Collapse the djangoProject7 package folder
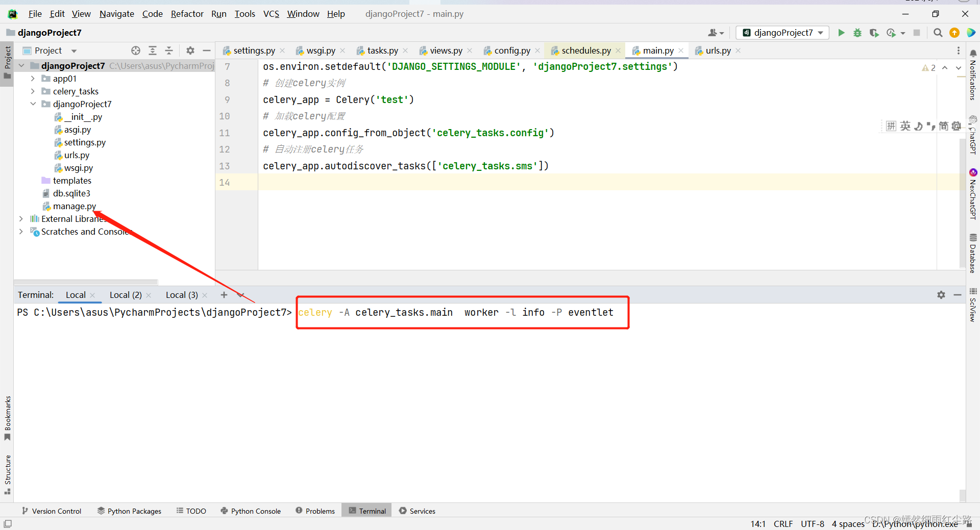Image resolution: width=980 pixels, height=530 pixels. [x=34, y=104]
